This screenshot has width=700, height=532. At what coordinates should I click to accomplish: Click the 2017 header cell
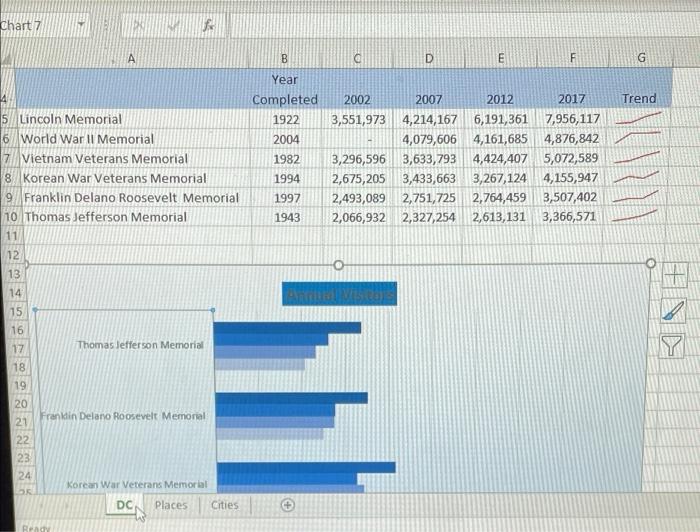571,99
